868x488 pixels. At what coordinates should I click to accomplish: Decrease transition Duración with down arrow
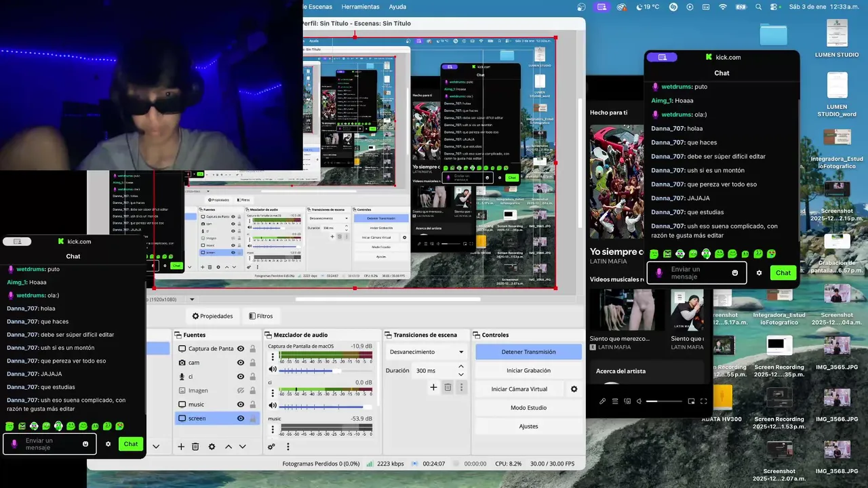coord(461,375)
